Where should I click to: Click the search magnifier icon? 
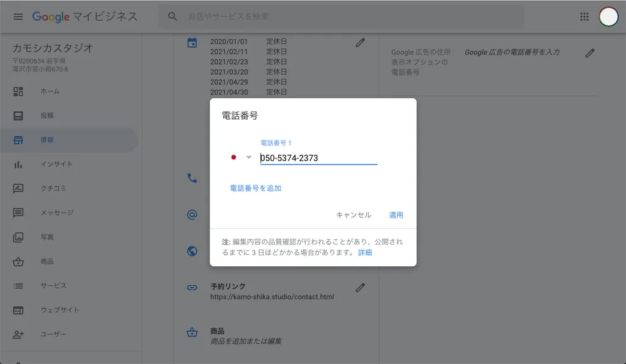pos(172,16)
